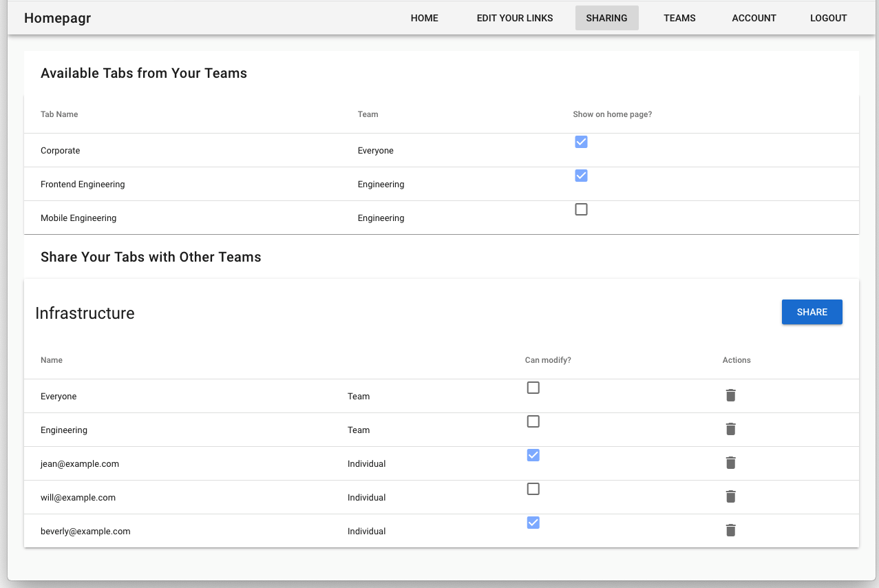This screenshot has height=588, width=879.
Task: Remove beverly@example.com sharing with trash icon
Action: [x=730, y=530]
